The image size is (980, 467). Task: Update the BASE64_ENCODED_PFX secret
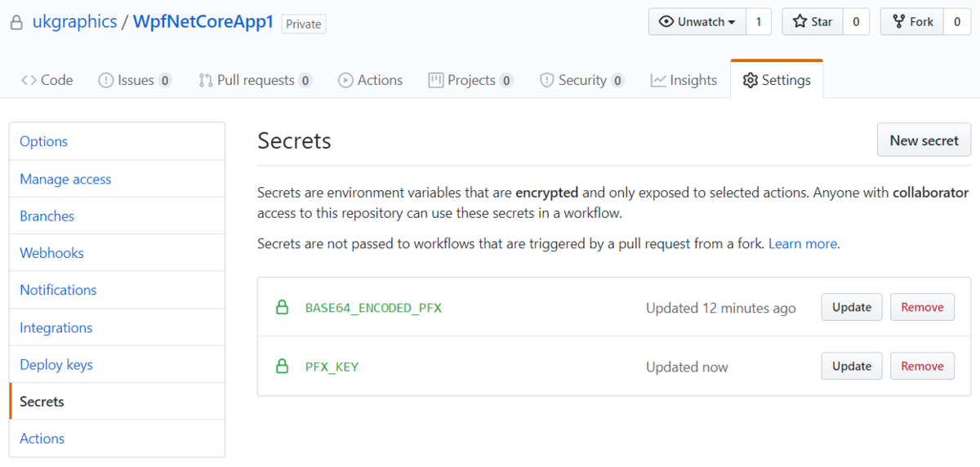pyautogui.click(x=852, y=308)
